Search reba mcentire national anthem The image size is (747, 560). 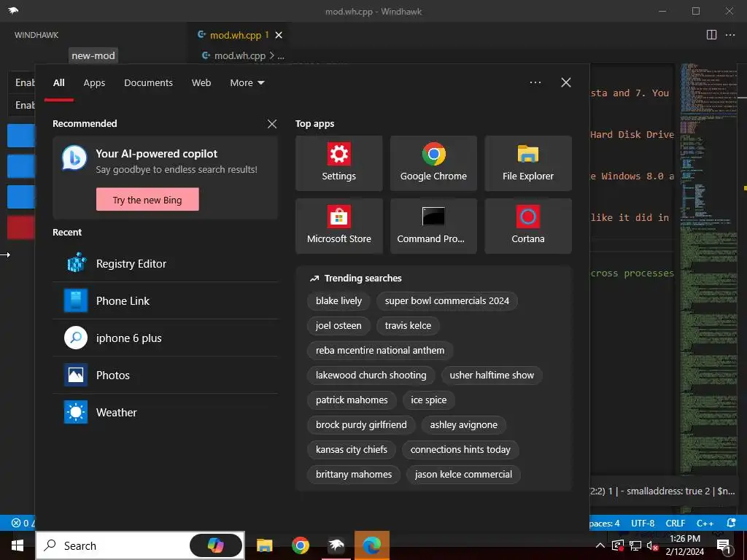379,351
